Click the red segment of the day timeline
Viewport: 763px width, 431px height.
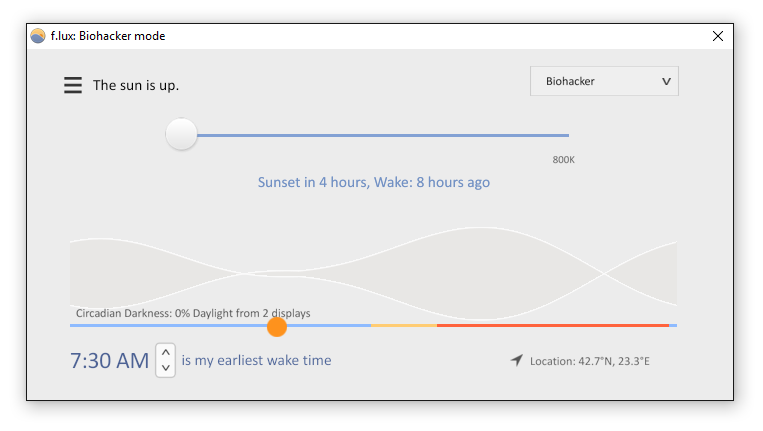pos(553,325)
